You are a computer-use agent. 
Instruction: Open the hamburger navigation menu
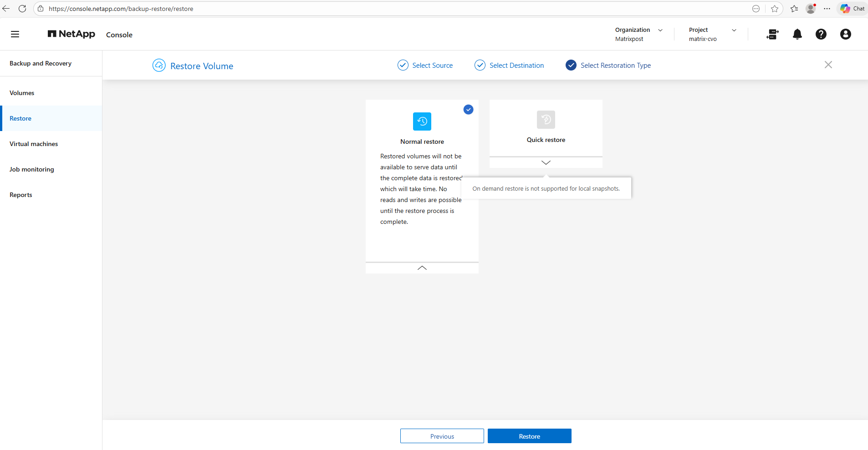point(15,34)
